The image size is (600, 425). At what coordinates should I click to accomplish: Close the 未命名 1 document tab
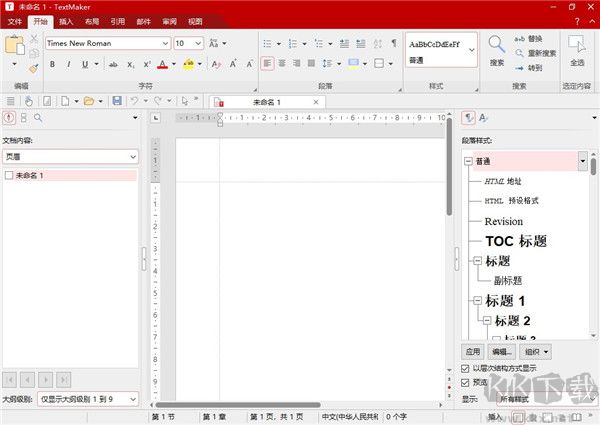click(316, 102)
